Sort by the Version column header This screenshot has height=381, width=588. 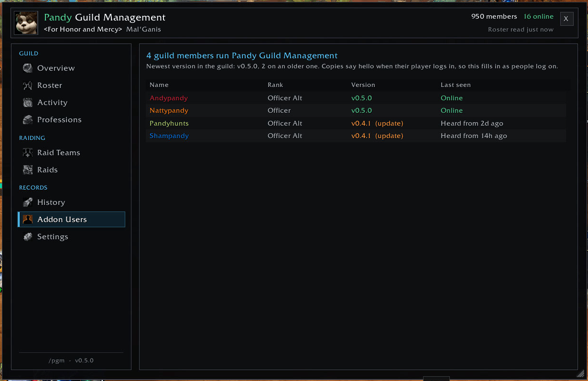pos(363,85)
